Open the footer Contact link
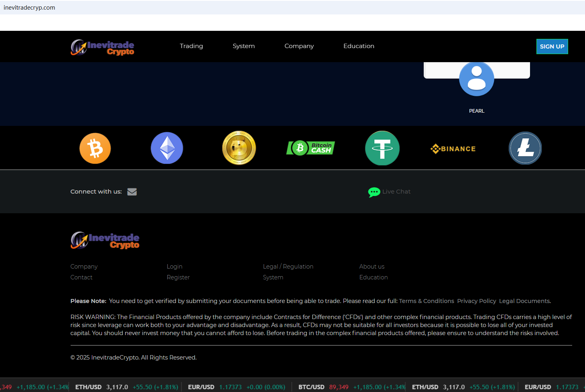 pos(81,277)
